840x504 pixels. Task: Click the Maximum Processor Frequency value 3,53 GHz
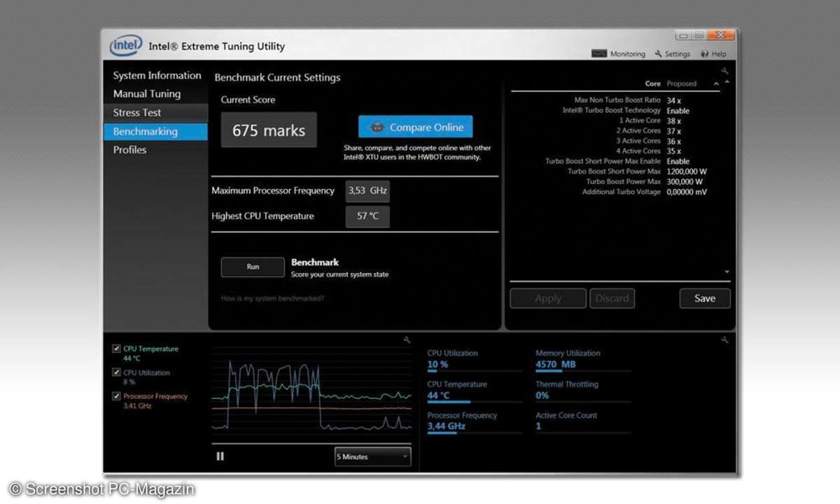click(x=367, y=190)
